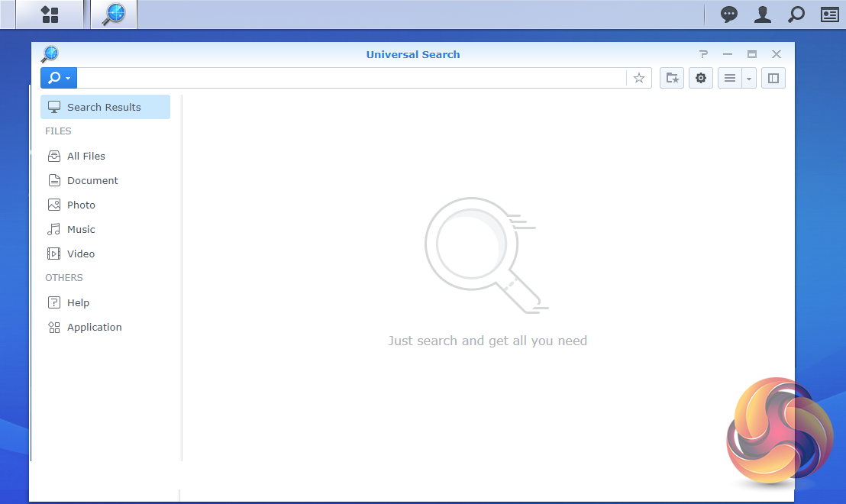
Task: Open the settings gear in toolbar
Action: coord(701,78)
